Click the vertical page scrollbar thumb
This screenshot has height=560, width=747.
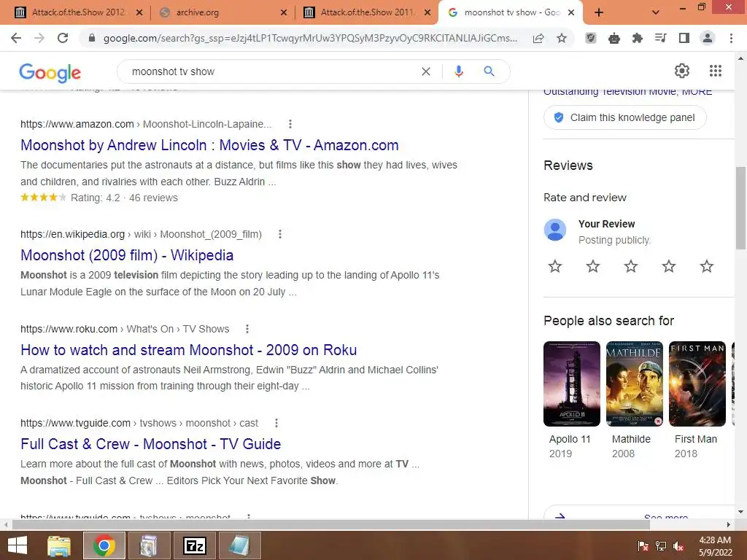(x=740, y=208)
